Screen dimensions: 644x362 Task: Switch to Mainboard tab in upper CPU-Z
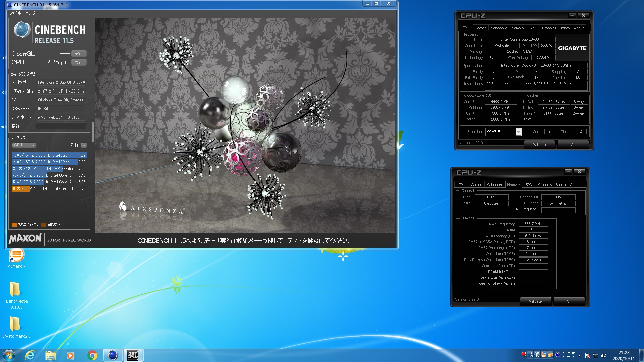(499, 28)
